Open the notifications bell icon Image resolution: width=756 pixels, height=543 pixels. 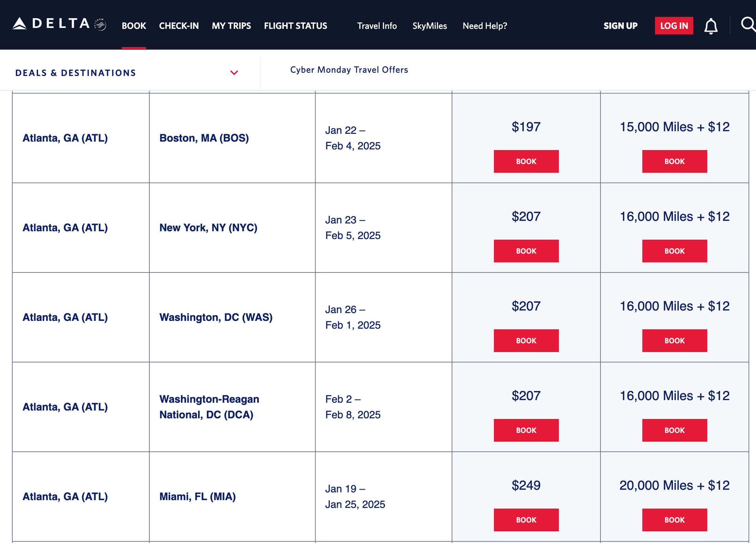[711, 26]
